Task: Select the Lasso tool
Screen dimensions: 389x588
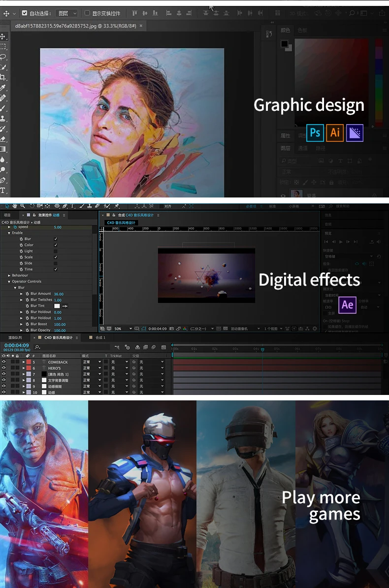Action: pos(3,57)
